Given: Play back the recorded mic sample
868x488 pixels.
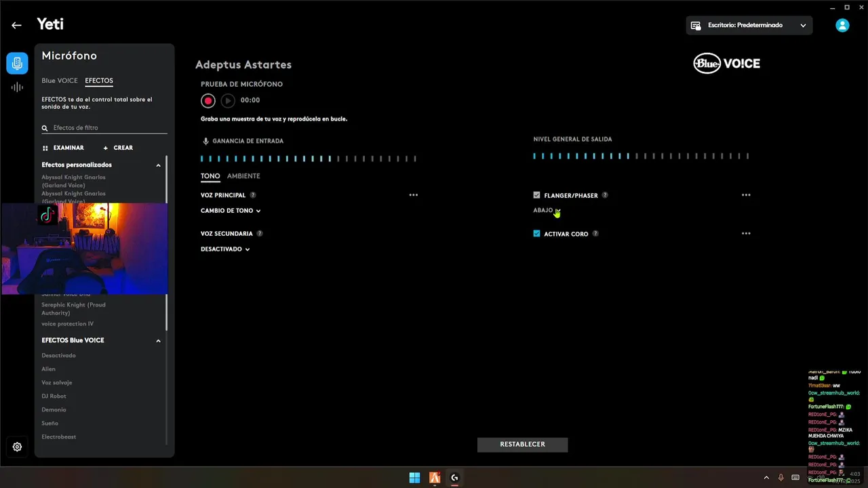Looking at the screenshot, I should pyautogui.click(x=228, y=100).
